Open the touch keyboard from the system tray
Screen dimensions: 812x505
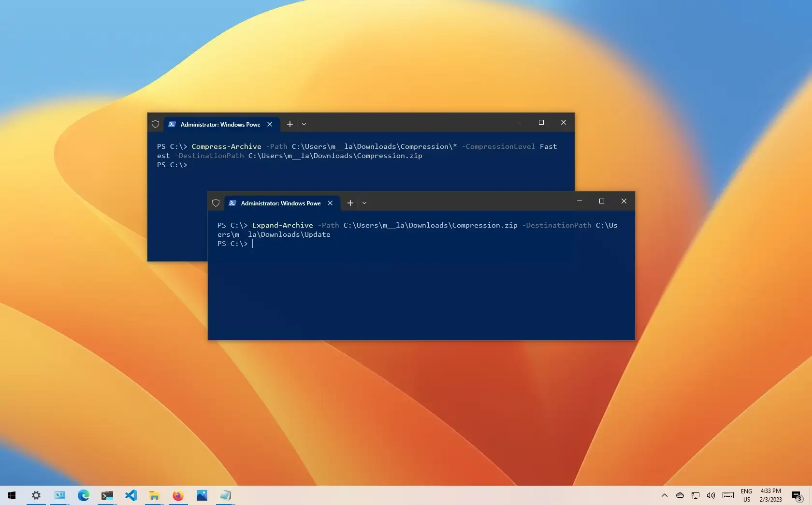[x=728, y=496]
